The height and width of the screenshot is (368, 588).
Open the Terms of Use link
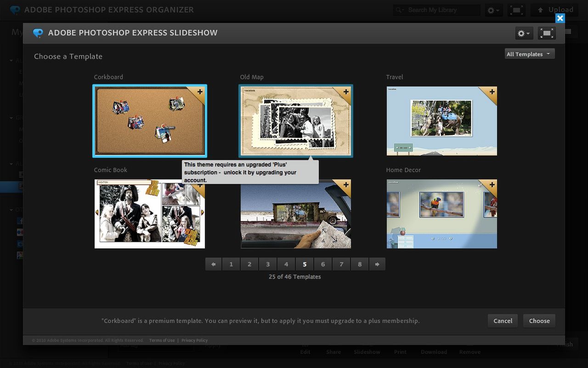coord(162,340)
